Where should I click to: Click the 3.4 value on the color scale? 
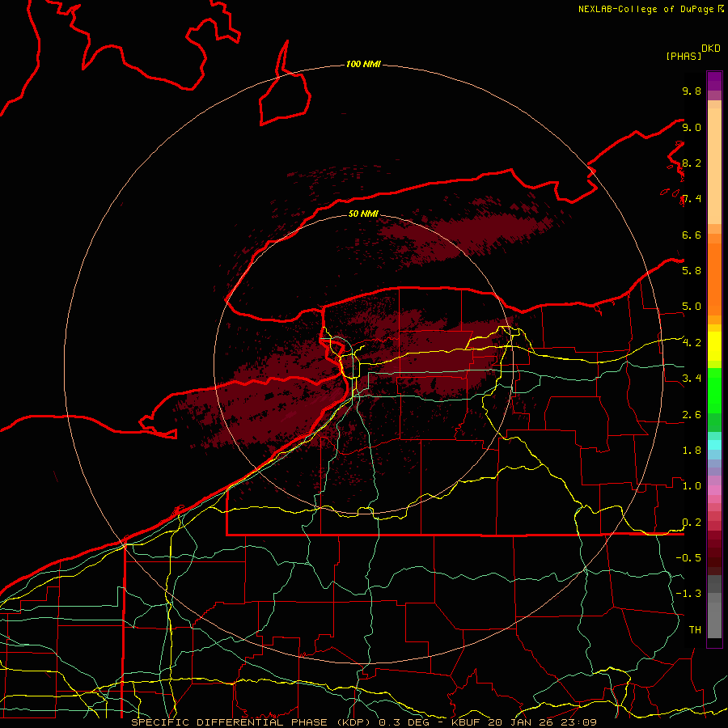point(692,379)
